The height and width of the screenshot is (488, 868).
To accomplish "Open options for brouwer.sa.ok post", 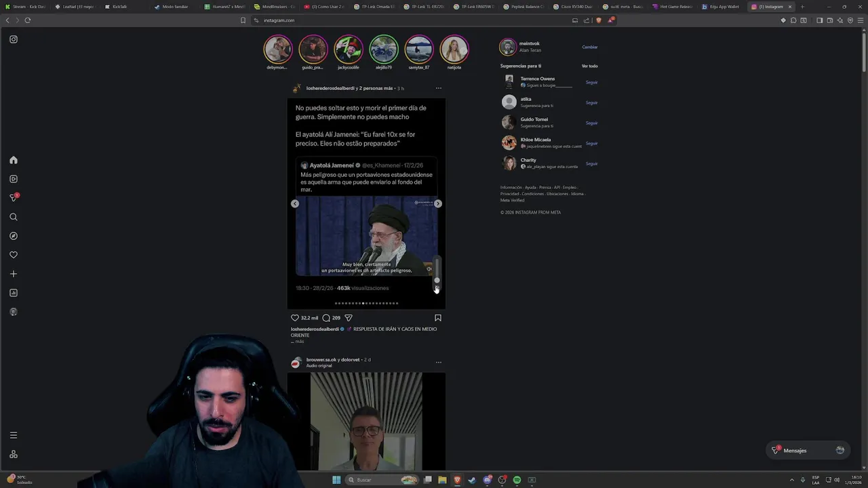I will [438, 362].
